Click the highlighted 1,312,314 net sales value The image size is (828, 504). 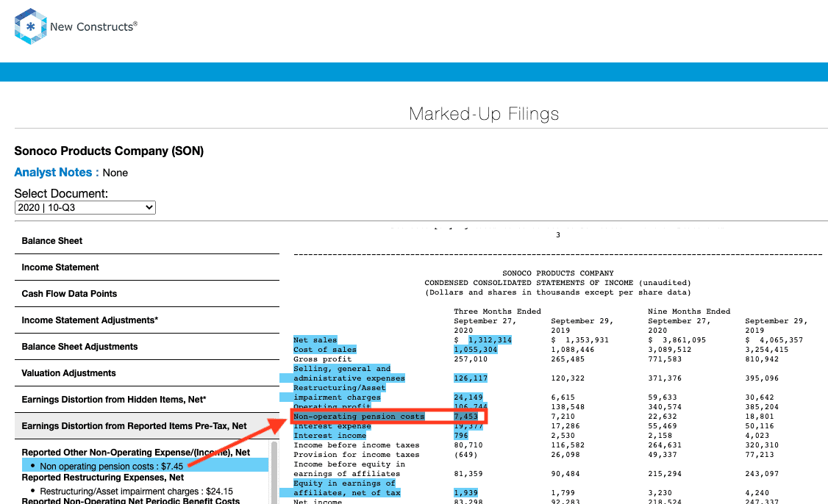[x=490, y=340]
